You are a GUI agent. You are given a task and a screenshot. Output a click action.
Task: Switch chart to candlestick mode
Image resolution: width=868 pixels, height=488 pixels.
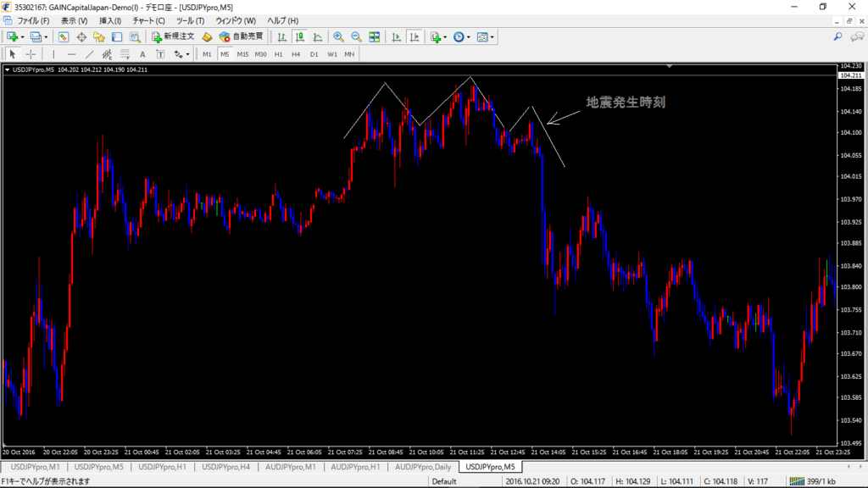coord(299,37)
